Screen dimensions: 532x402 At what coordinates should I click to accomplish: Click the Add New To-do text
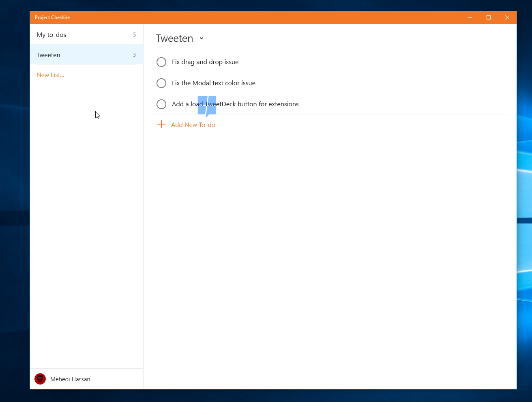tap(193, 125)
